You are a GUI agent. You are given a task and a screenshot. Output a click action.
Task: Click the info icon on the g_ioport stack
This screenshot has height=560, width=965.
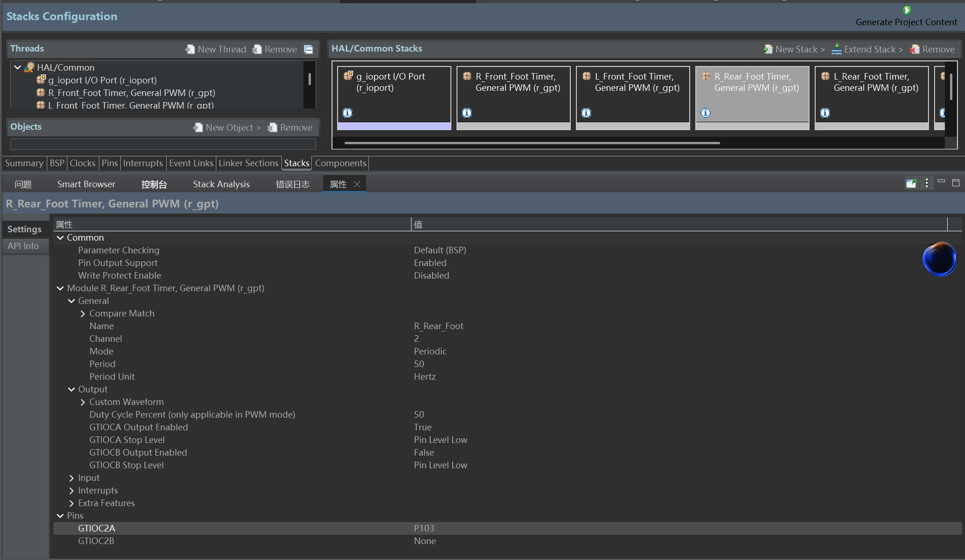click(347, 113)
